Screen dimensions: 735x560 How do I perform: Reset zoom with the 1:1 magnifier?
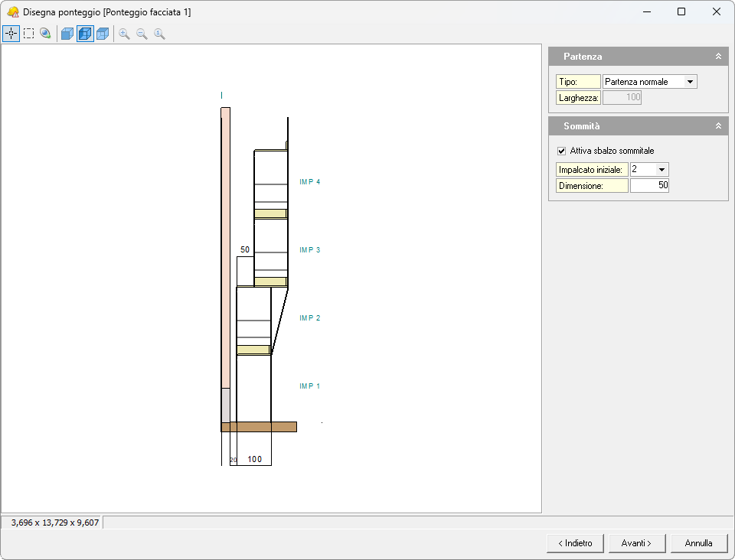(159, 34)
